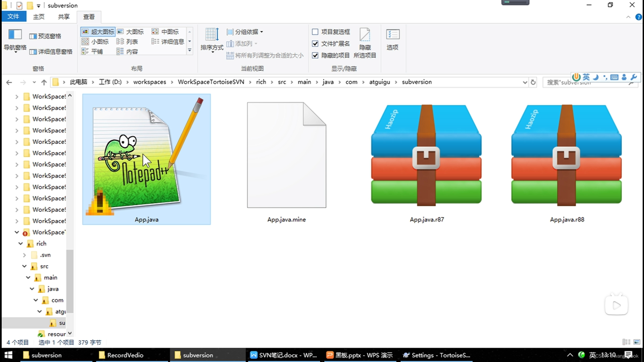Click the 查看 ribbon tab
The image size is (644, 362).
(x=89, y=16)
